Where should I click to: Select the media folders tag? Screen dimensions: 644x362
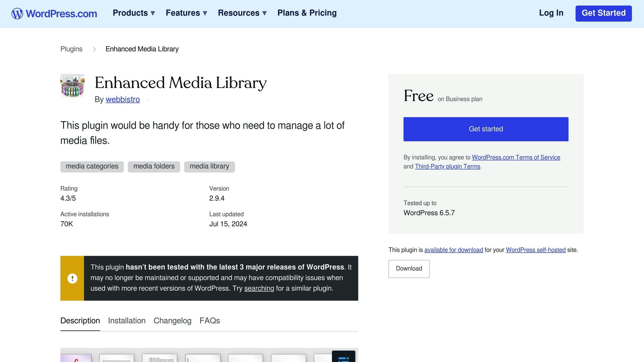coord(154,167)
